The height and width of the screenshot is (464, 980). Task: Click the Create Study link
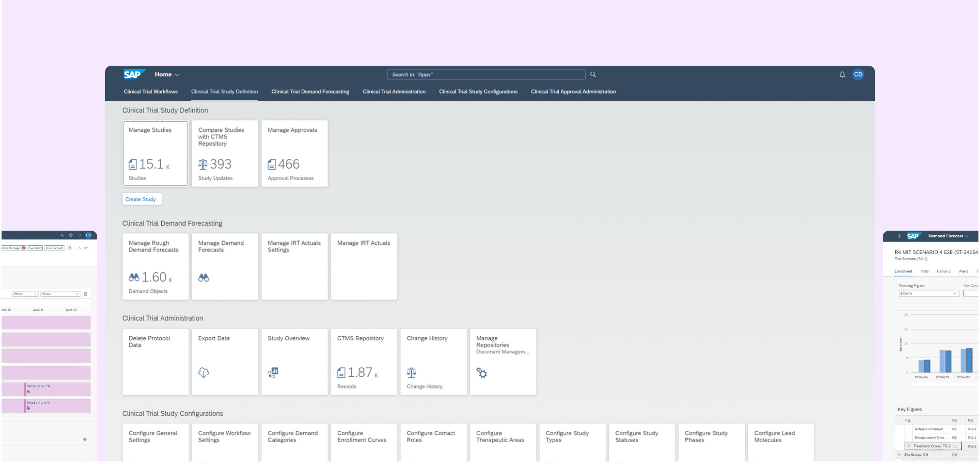click(141, 199)
